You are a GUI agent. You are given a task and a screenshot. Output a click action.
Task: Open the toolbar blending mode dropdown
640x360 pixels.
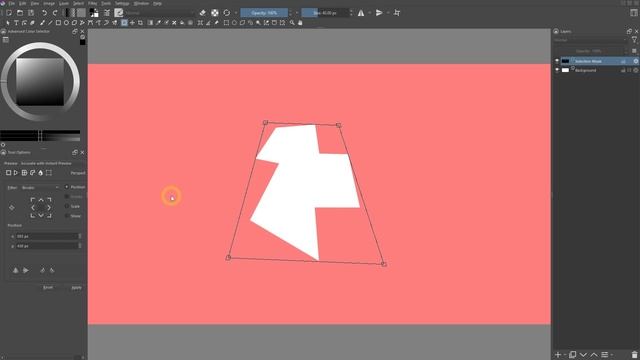pyautogui.click(x=159, y=13)
